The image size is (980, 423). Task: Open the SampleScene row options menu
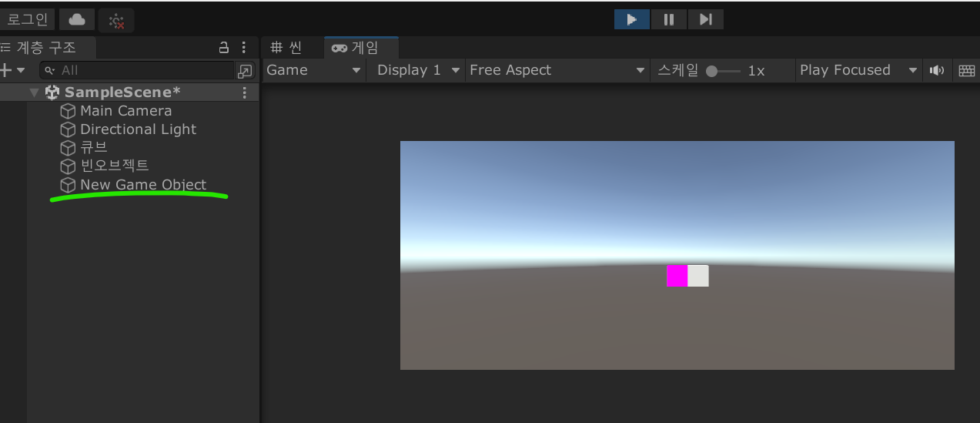click(245, 92)
